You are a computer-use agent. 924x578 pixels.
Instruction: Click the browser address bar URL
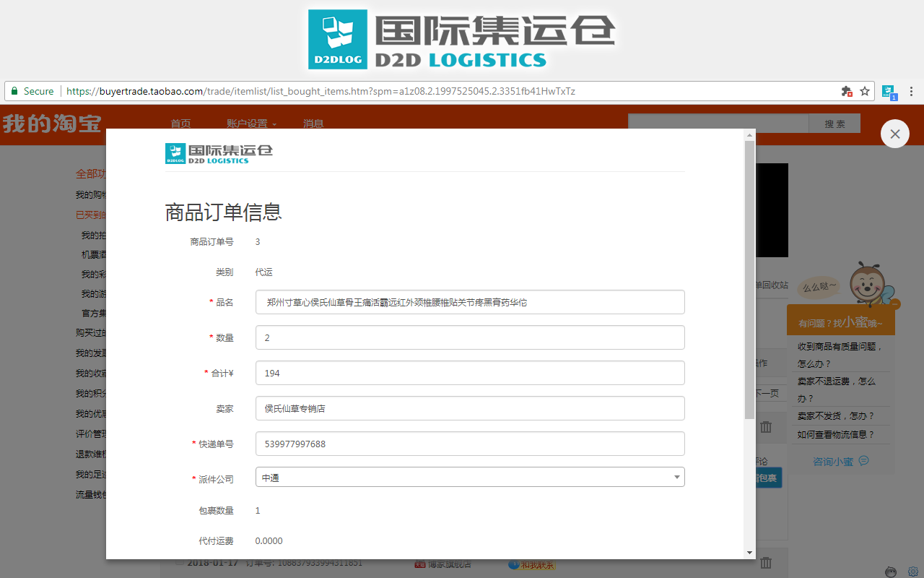321,91
